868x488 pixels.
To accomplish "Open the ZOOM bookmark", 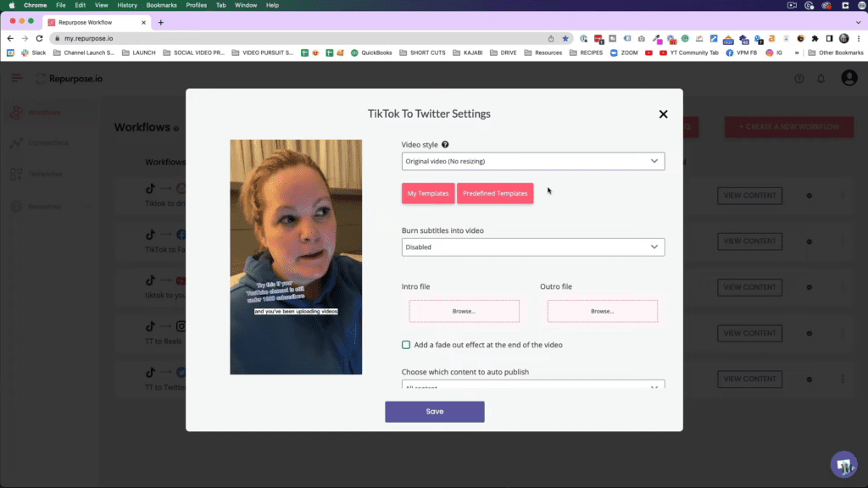I will 624,53.
